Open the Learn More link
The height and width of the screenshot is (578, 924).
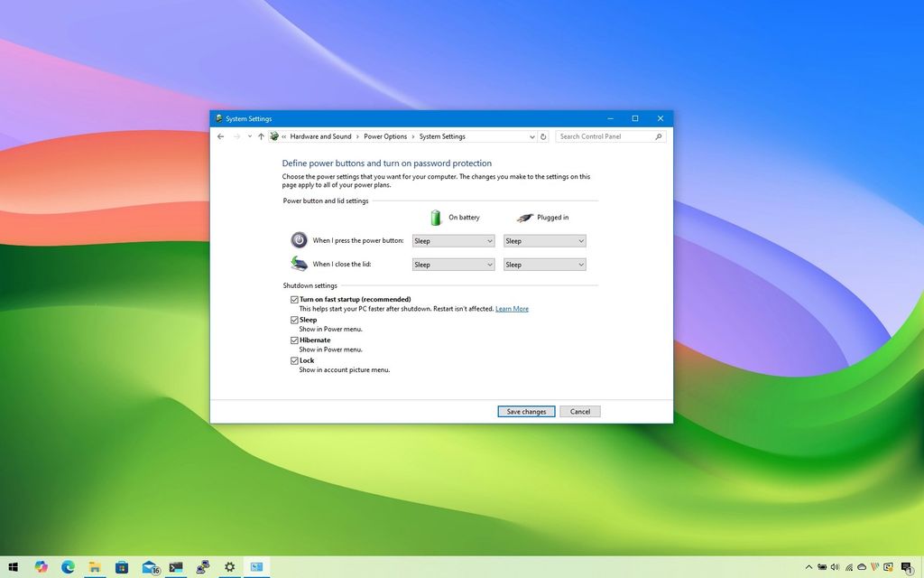512,308
